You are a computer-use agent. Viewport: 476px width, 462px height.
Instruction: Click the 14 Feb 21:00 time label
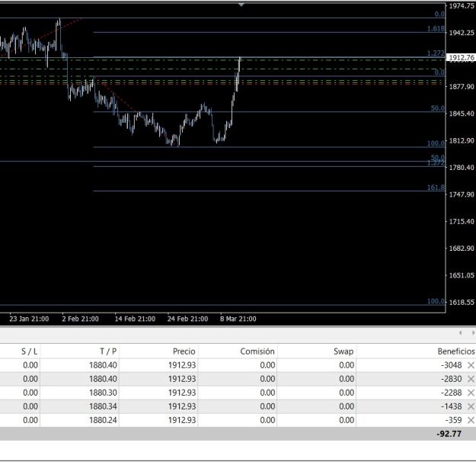135,319
